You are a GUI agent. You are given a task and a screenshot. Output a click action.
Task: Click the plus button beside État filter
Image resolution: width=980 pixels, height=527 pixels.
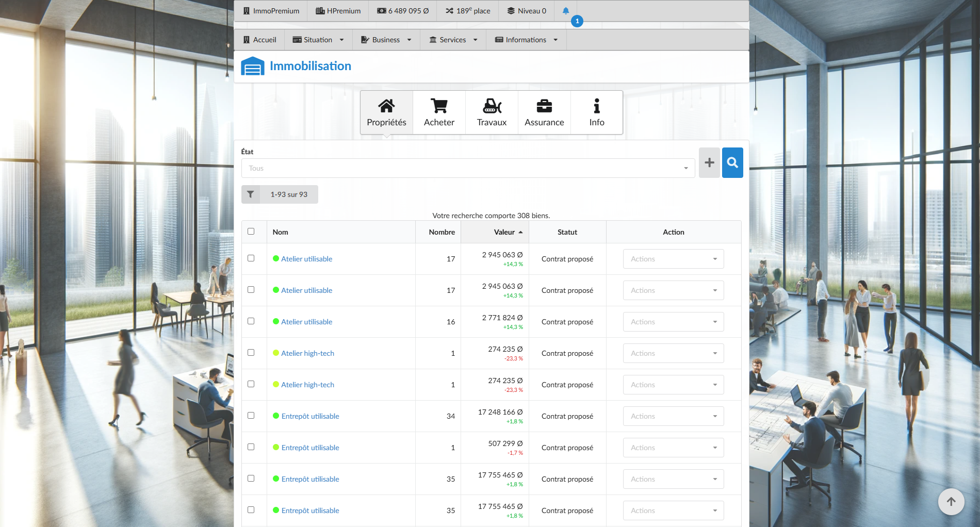[x=709, y=162]
